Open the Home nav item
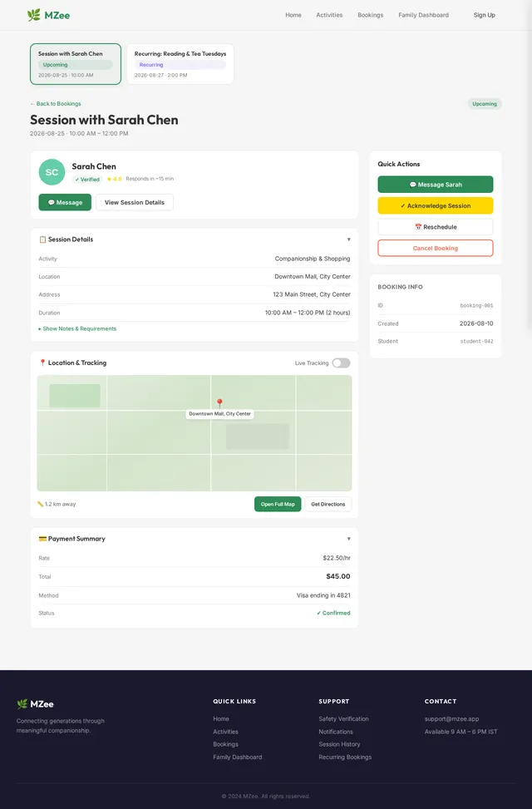This screenshot has width=532, height=809. click(x=293, y=15)
